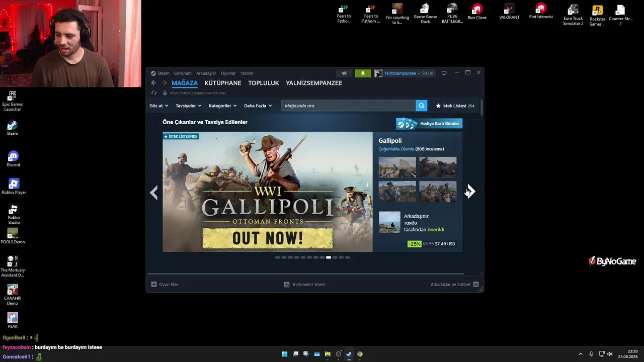This screenshot has width=644, height=362.
Task: Select the Rockstar Games desktop icon
Action: [597, 16]
